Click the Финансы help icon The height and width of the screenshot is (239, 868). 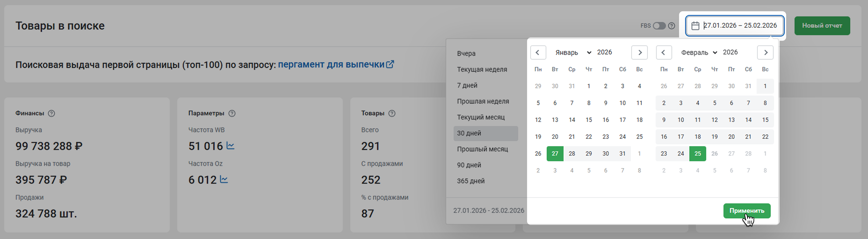pyautogui.click(x=51, y=113)
